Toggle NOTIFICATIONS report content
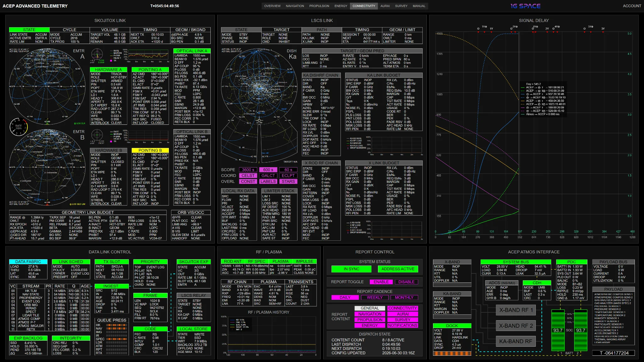The image size is (644, 362). point(402,326)
